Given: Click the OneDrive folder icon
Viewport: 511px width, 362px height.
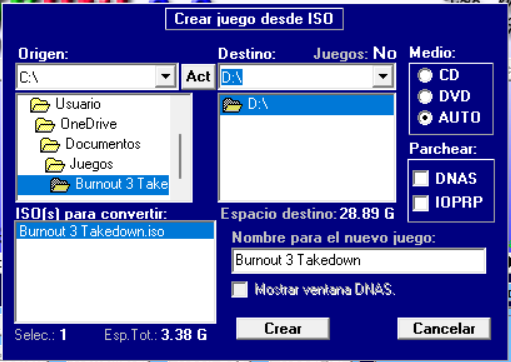Looking at the screenshot, I should coord(45,125).
